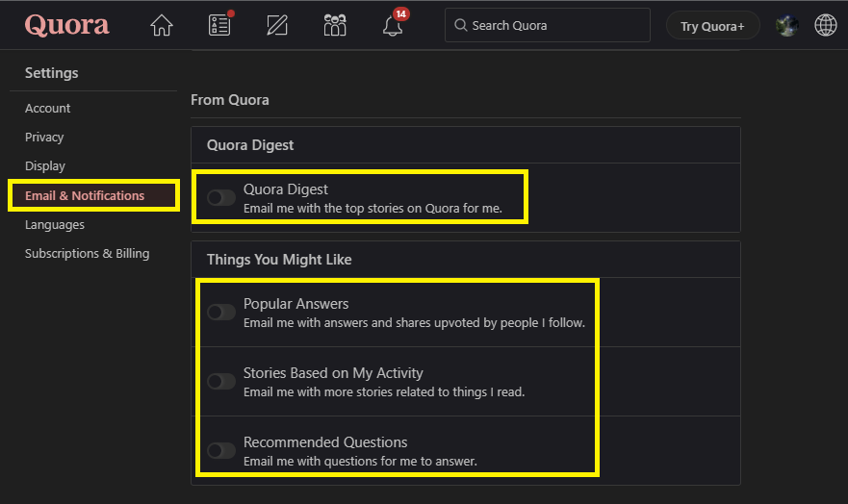
Task: Open the Following list icon
Action: (x=219, y=26)
